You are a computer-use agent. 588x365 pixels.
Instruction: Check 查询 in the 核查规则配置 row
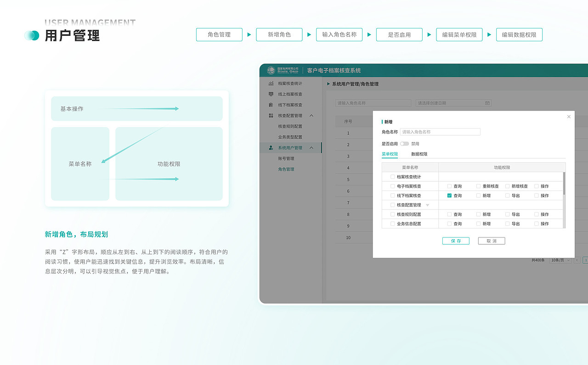point(449,214)
